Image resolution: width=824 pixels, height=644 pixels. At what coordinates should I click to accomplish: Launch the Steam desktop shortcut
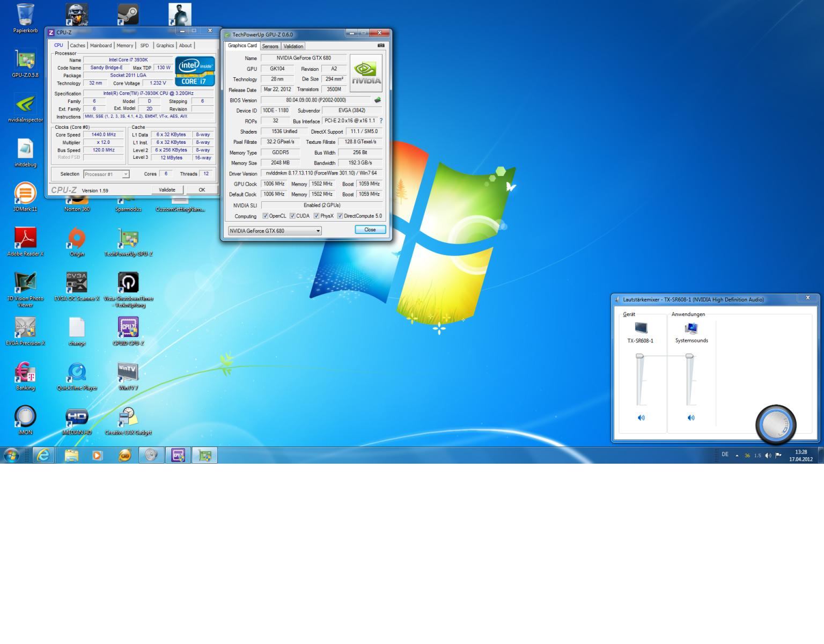pyautogui.click(x=128, y=14)
